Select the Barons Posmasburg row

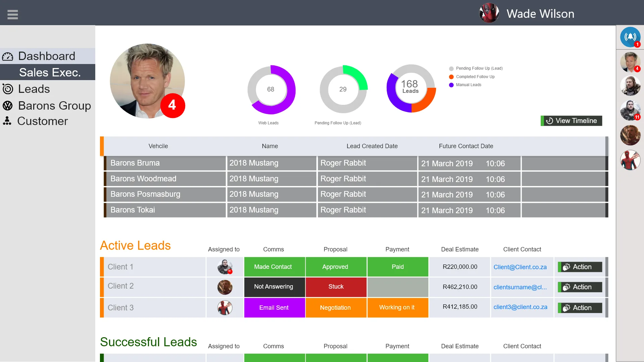click(x=356, y=194)
